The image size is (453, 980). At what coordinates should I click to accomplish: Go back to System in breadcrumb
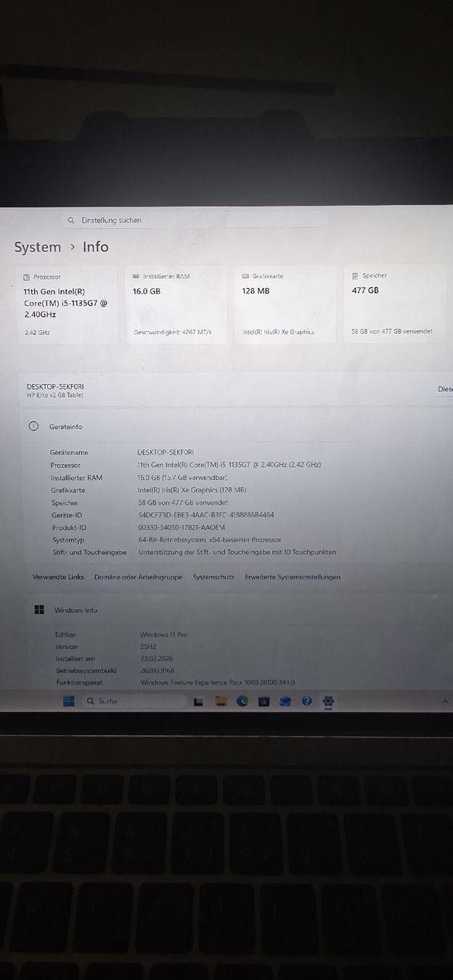coord(38,247)
